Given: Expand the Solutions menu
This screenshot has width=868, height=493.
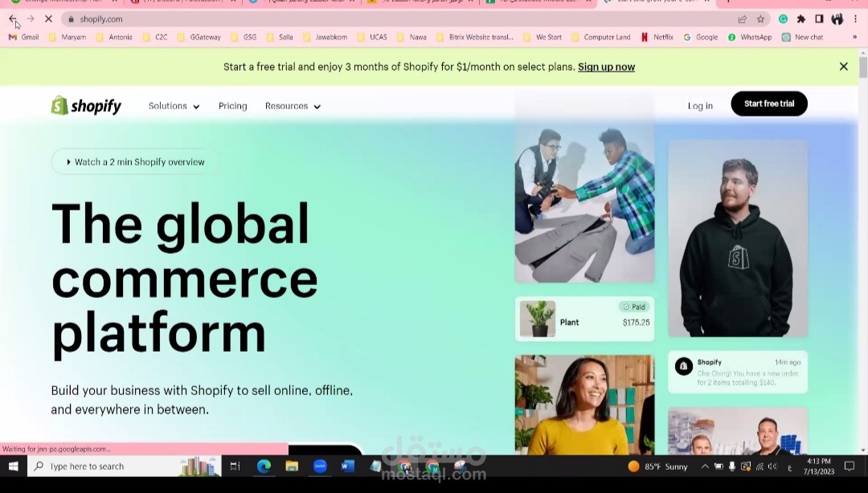Looking at the screenshot, I should tap(174, 106).
